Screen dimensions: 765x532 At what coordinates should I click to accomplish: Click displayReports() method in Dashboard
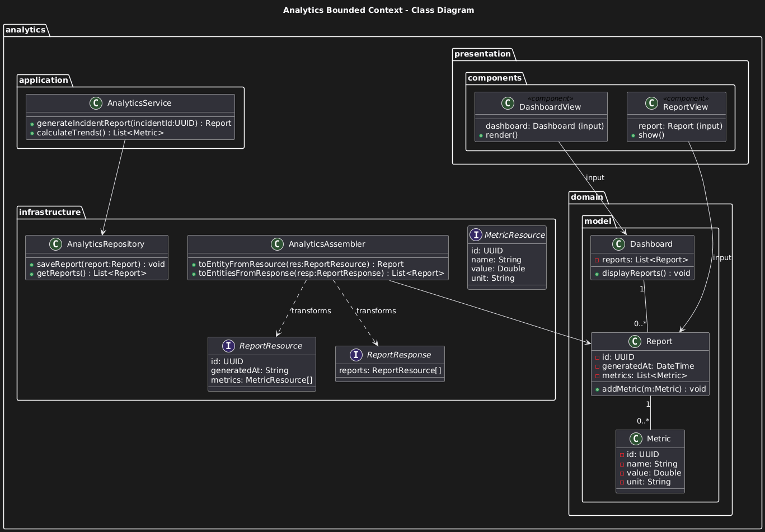point(645,274)
